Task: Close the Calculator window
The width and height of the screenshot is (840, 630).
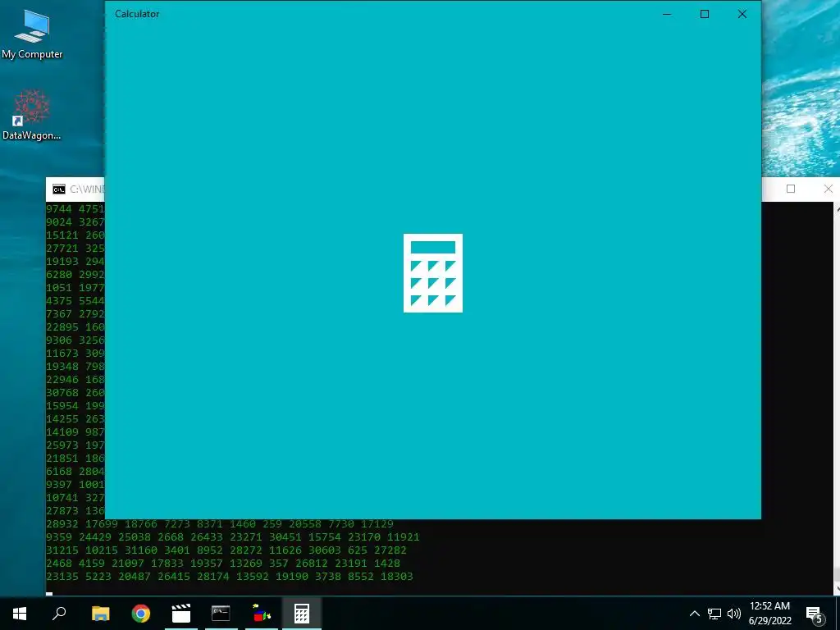Action: [x=742, y=14]
